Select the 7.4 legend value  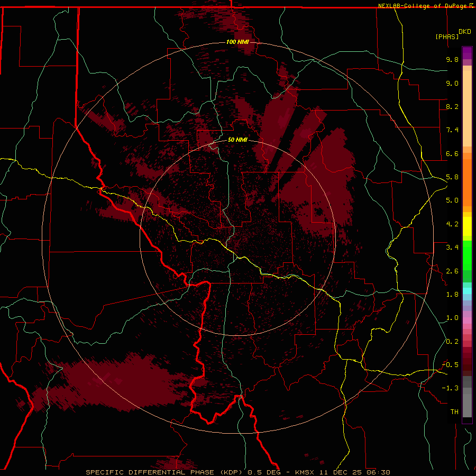pyautogui.click(x=452, y=130)
